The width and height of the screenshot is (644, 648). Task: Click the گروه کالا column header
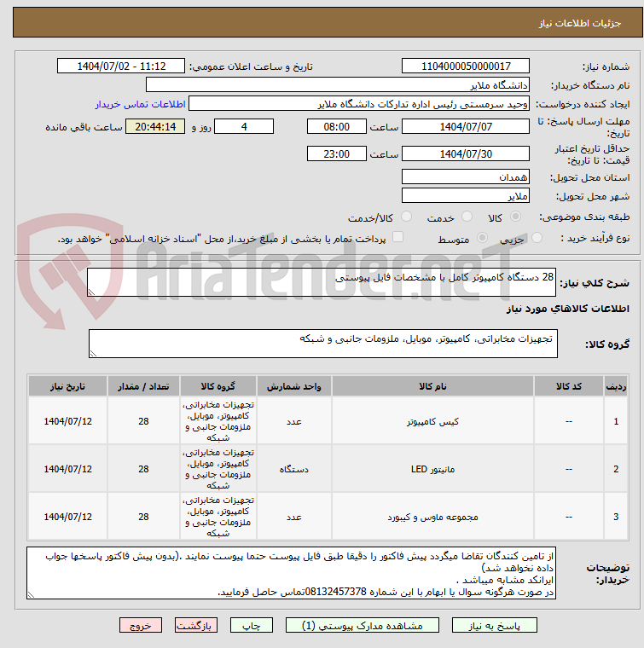tap(218, 386)
